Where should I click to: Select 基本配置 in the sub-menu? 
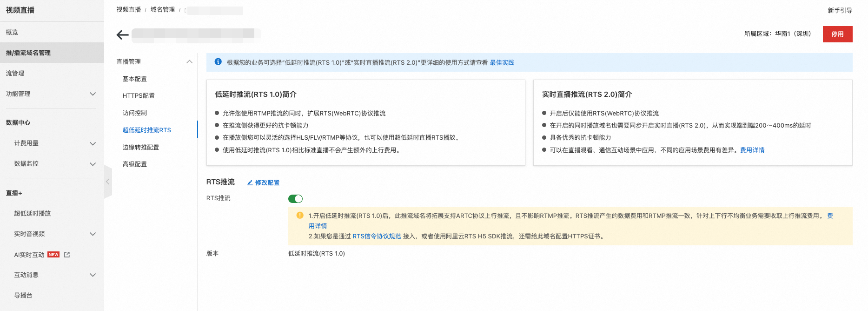click(x=134, y=79)
